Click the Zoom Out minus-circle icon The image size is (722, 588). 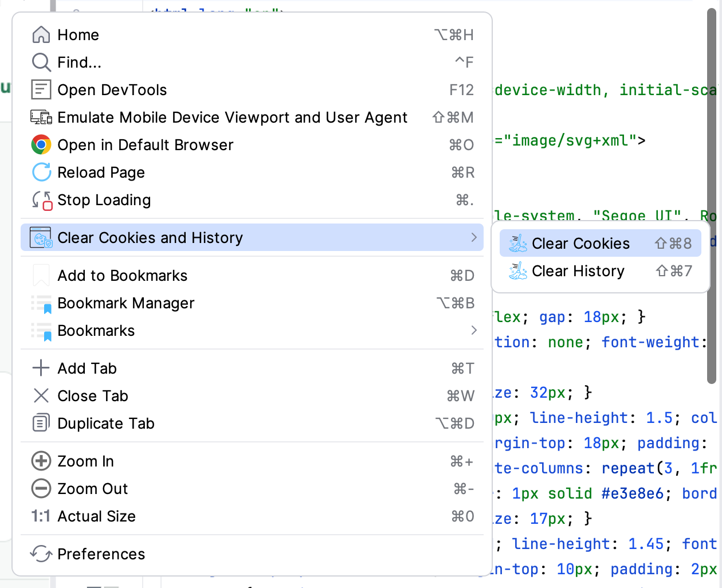pos(41,489)
